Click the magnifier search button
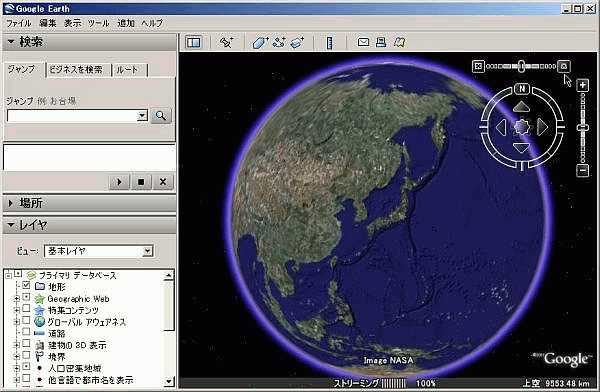The image size is (600, 392). coord(161,116)
